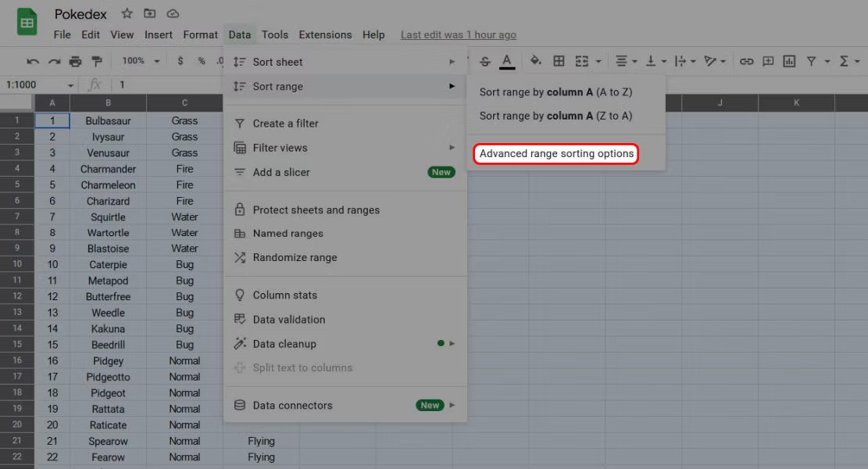This screenshot has height=469, width=868.
Task: Click the text rotation icon
Action: 710,61
